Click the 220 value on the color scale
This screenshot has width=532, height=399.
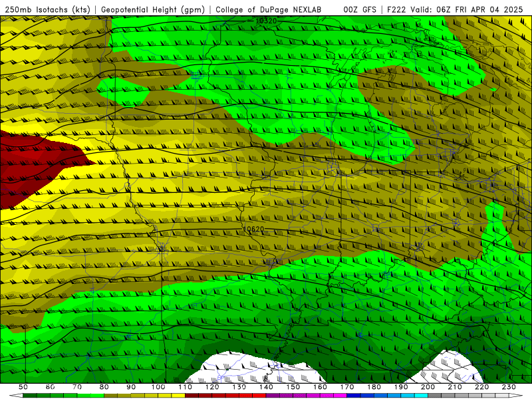pos(481,387)
